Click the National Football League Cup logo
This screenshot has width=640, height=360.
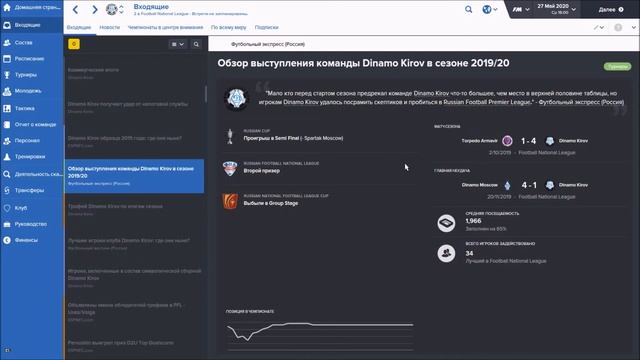click(x=230, y=201)
